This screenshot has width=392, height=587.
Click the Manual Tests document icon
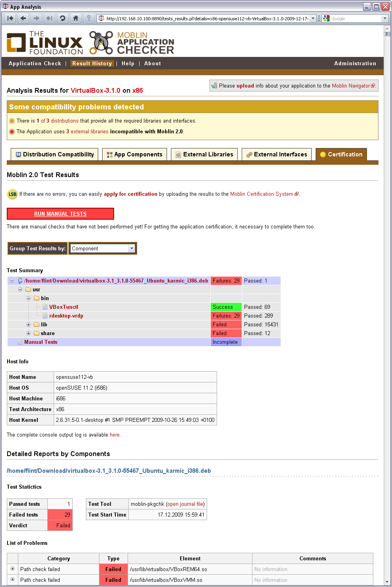click(x=20, y=342)
